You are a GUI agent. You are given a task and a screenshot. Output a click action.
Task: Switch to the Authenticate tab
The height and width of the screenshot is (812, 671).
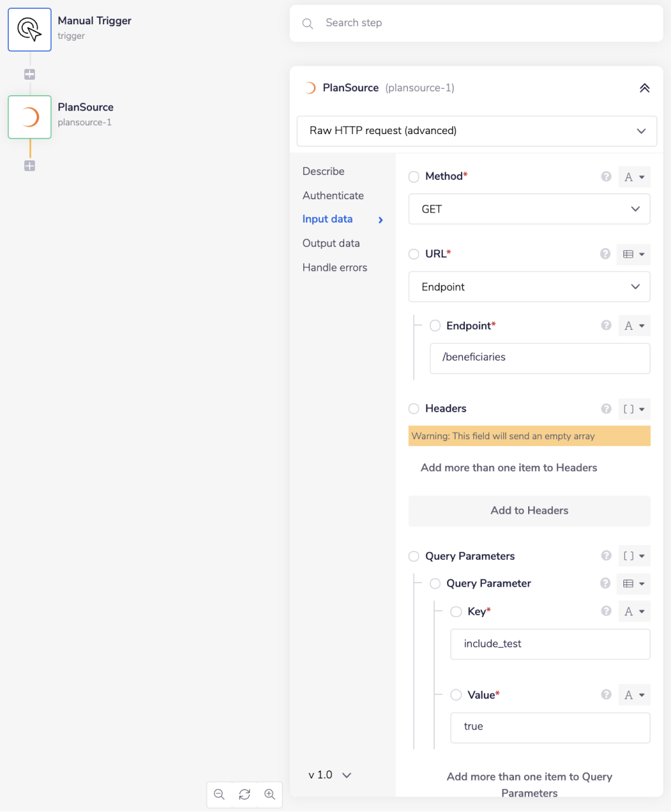333,196
